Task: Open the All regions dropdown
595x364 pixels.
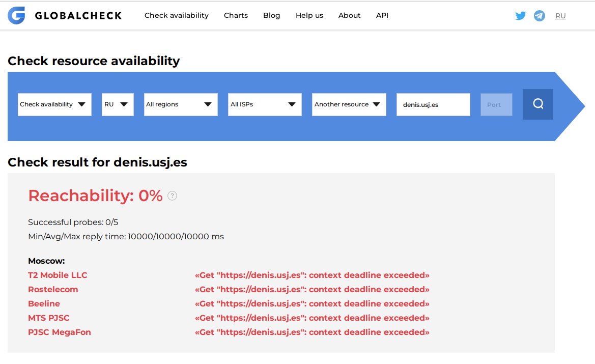Action: click(181, 104)
